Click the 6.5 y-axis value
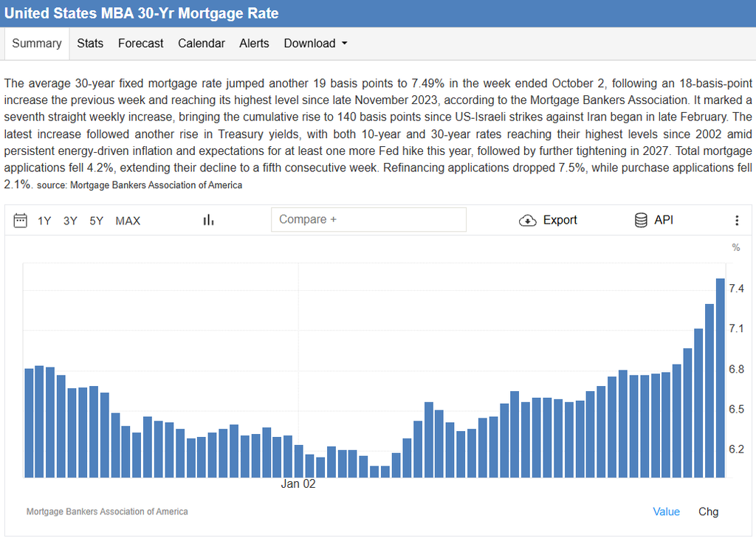Screen dimensions: 756x541 tap(736, 409)
